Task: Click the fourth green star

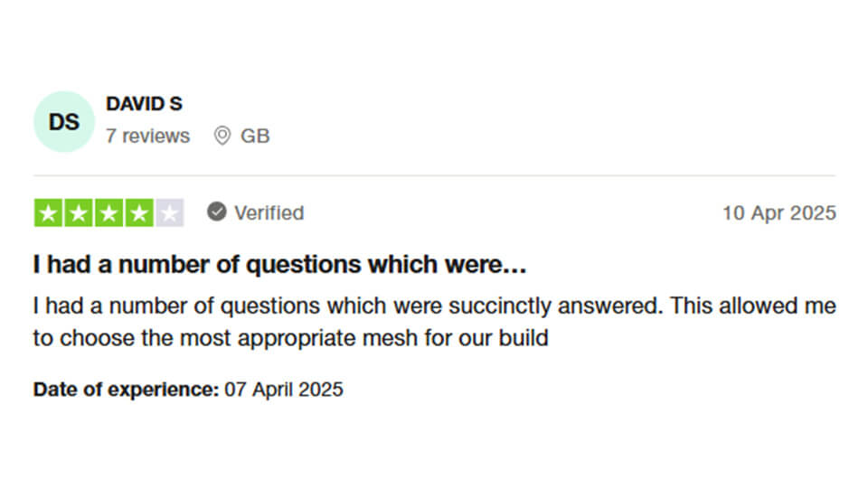Action: point(139,212)
